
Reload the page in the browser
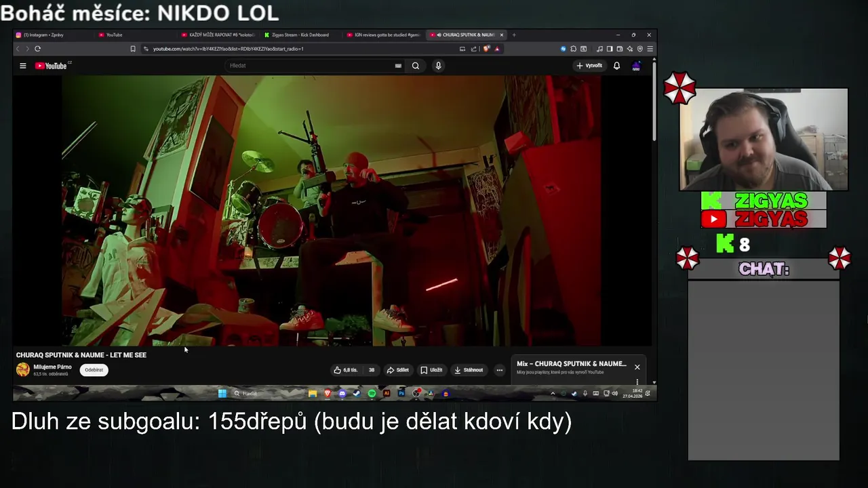tap(37, 49)
